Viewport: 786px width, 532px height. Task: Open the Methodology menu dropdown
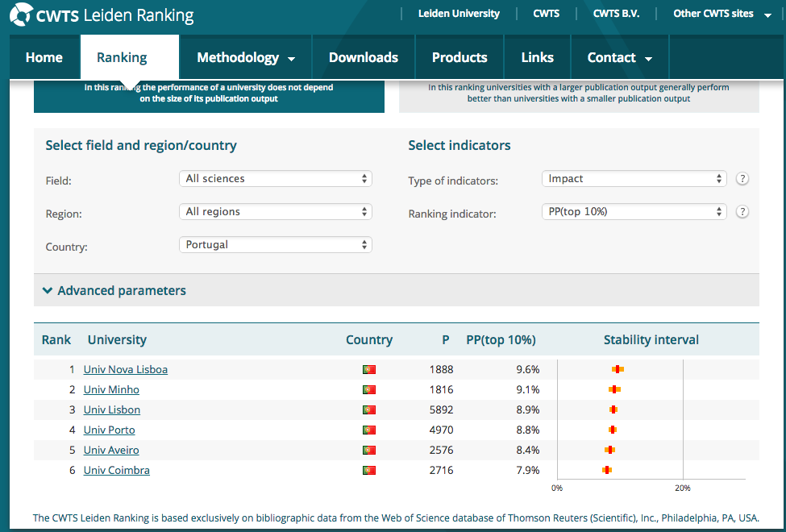246,58
